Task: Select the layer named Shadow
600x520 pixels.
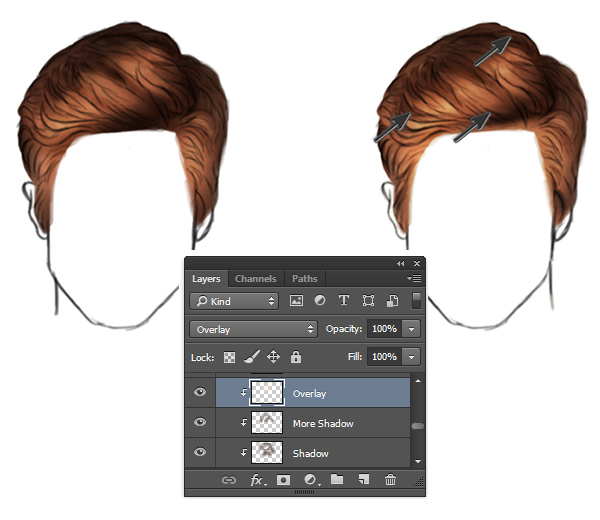Action: pyautogui.click(x=310, y=453)
